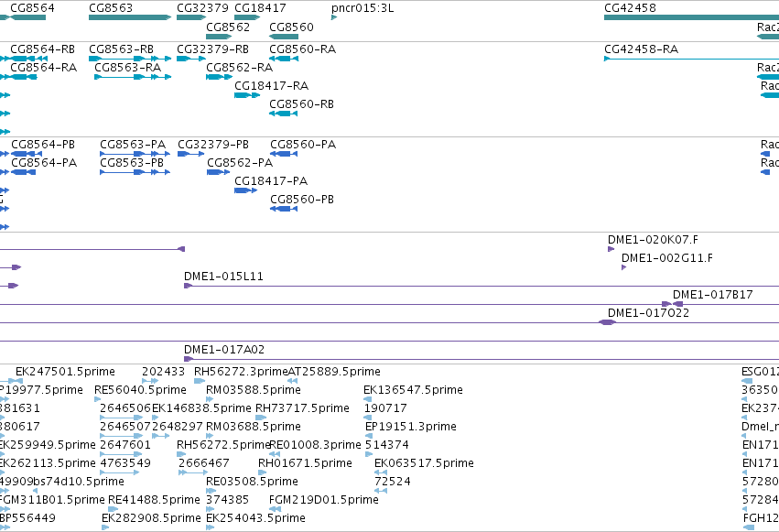The height and width of the screenshot is (532, 779).
Task: Select EST RH01671.5prime
Action: [261, 472]
